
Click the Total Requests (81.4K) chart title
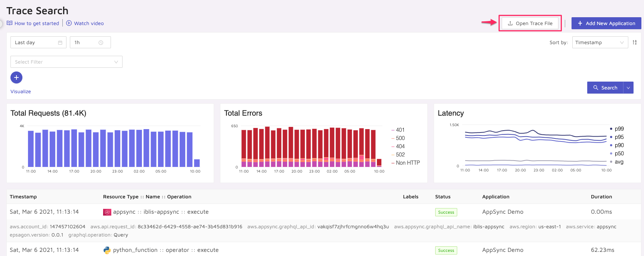click(48, 113)
